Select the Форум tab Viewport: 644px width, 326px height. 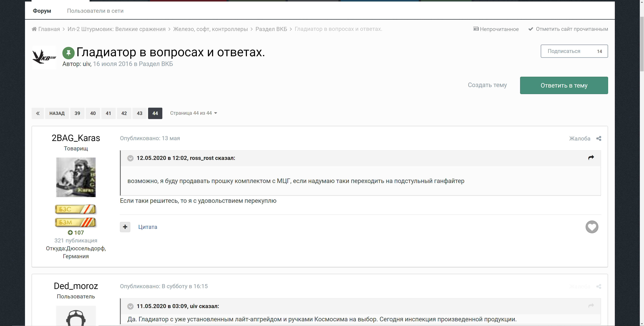click(x=42, y=11)
